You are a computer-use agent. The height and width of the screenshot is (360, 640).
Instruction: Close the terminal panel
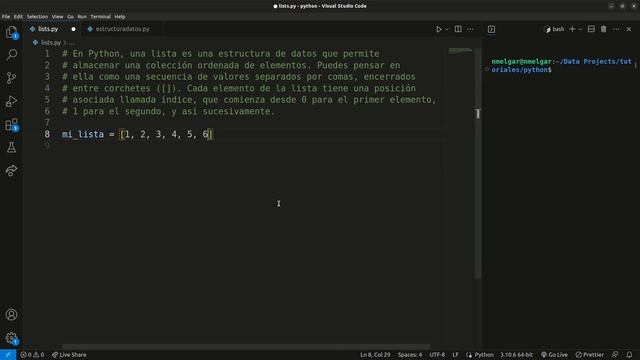(629, 29)
